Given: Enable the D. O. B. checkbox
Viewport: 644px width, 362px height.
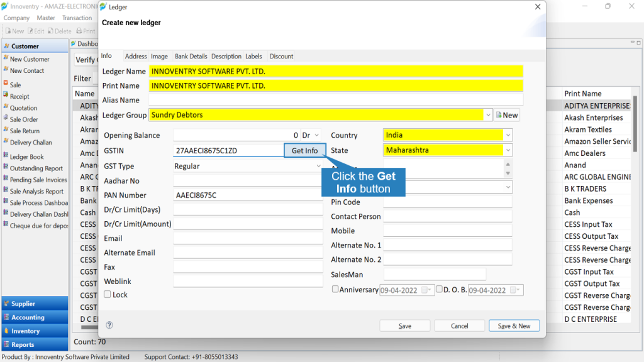Looking at the screenshot, I should tap(439, 289).
